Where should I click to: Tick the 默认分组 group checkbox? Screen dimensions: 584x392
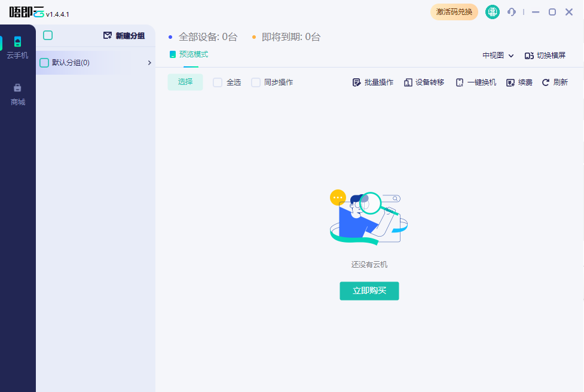click(x=44, y=62)
